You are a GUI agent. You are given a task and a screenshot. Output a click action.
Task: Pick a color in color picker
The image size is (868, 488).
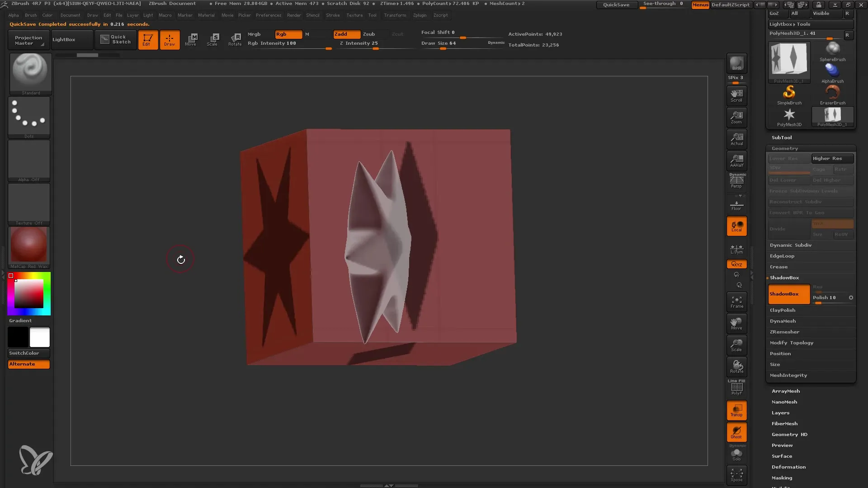pos(29,294)
